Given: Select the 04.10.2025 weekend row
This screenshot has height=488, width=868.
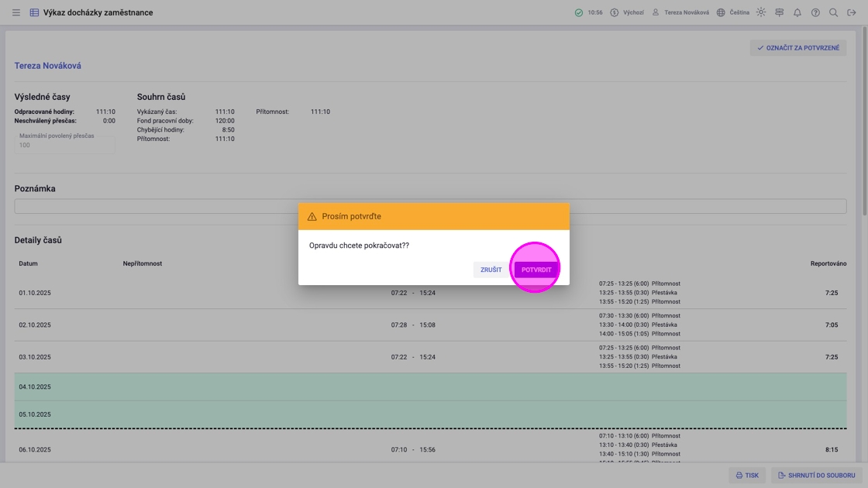Looking at the screenshot, I should click(430, 387).
